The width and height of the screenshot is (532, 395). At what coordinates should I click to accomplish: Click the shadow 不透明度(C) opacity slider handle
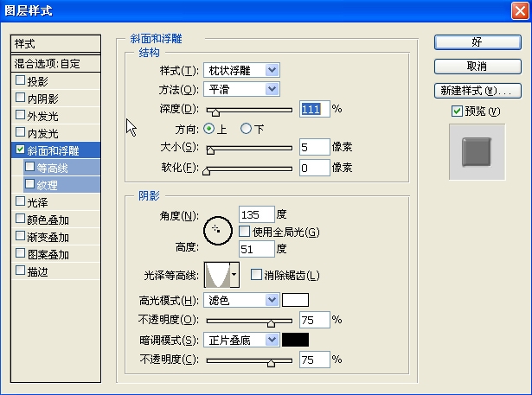[271, 363]
